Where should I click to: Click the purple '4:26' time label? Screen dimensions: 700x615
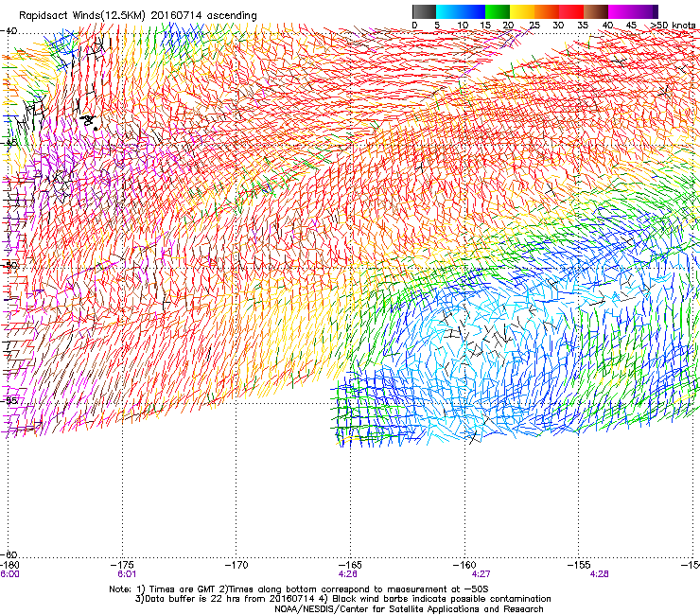coord(348,574)
